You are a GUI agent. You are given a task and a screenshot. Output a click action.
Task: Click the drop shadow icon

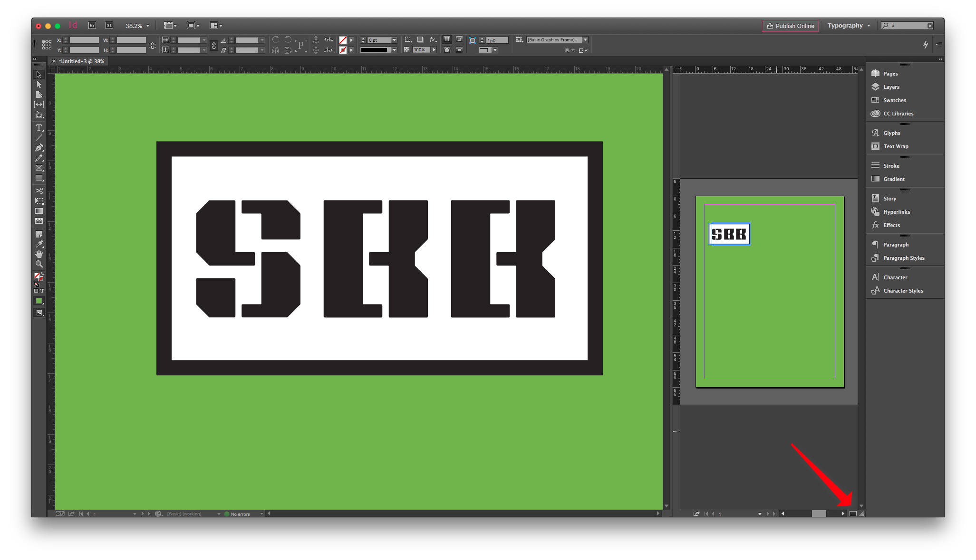click(420, 40)
